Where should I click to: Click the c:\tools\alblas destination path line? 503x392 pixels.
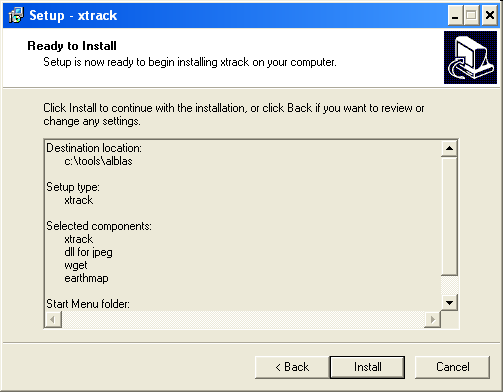(x=98, y=161)
